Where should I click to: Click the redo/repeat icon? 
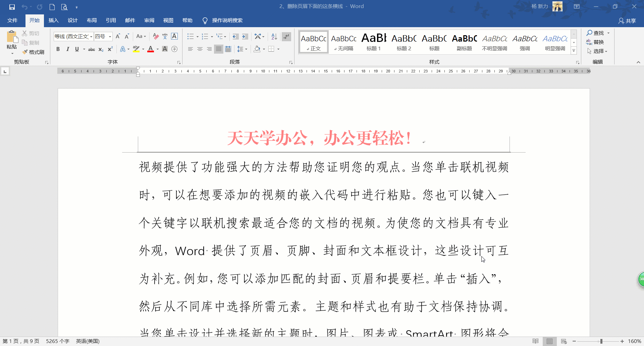40,7
